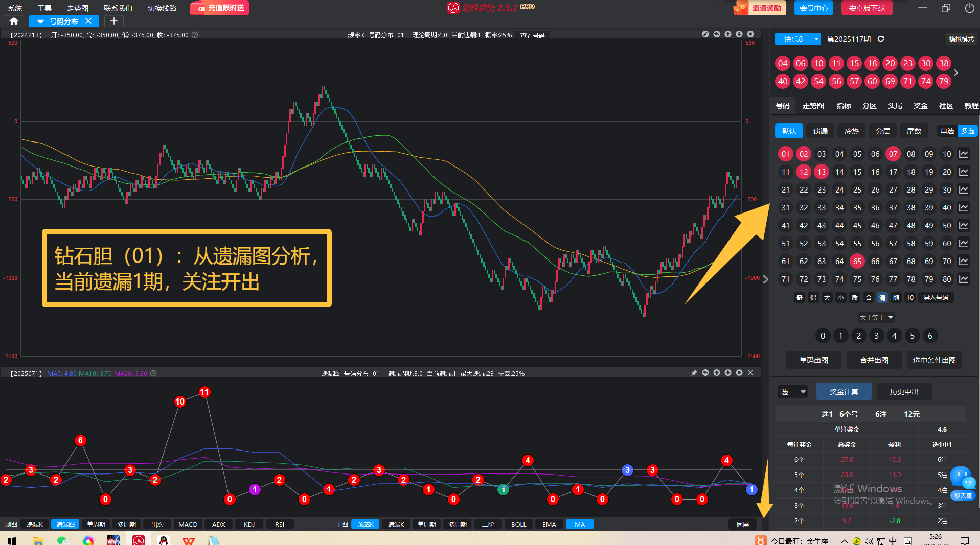Enable the MACD sub-chart indicator

pyautogui.click(x=188, y=524)
